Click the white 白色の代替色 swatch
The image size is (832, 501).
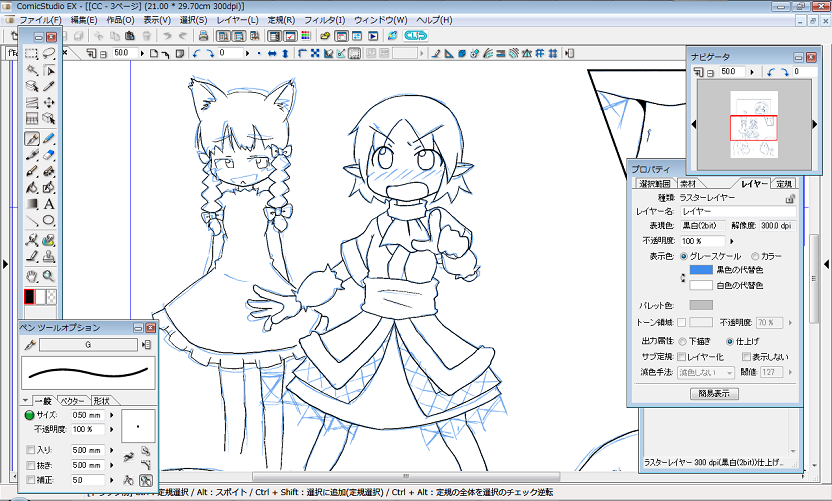[701, 285]
